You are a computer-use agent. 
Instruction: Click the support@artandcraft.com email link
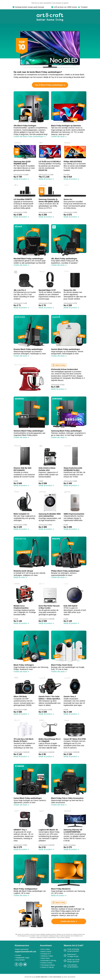tap(26, 951)
